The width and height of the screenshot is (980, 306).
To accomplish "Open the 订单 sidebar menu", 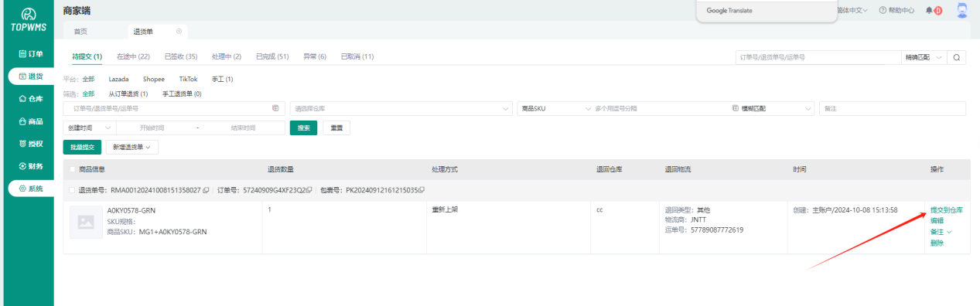I will tap(29, 54).
